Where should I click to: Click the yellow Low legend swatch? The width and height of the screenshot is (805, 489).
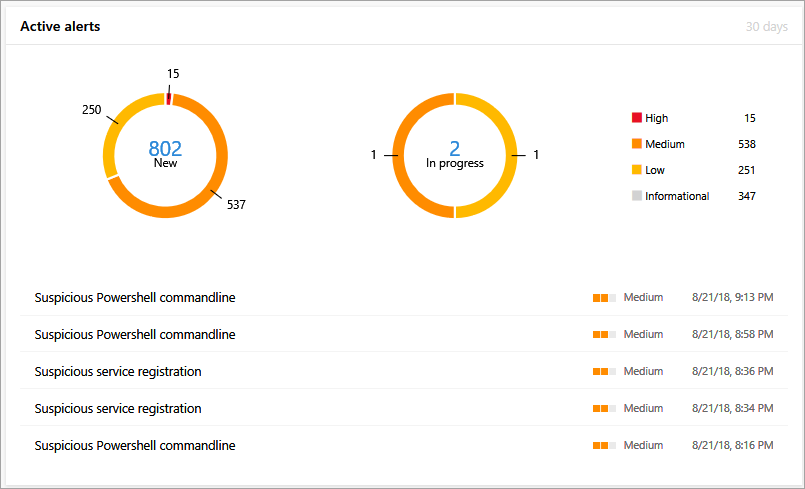click(636, 170)
